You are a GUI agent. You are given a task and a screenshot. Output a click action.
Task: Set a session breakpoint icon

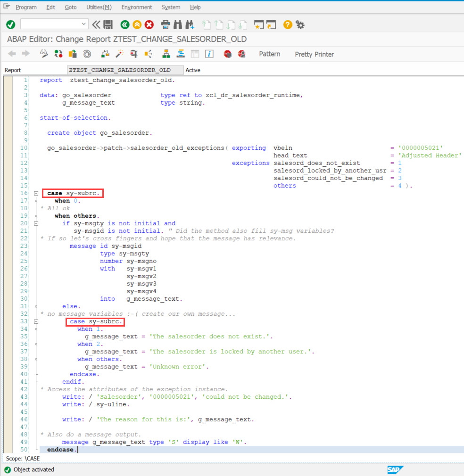pyautogui.click(x=227, y=54)
